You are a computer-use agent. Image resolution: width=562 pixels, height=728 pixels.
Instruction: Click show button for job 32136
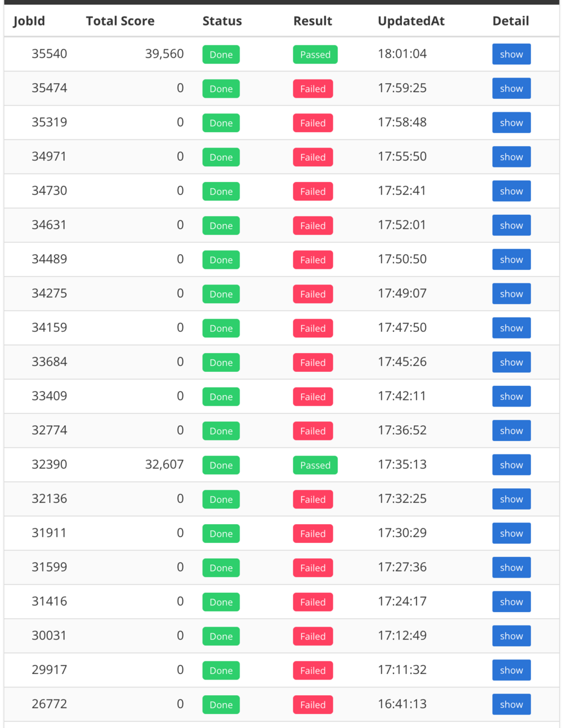(512, 499)
